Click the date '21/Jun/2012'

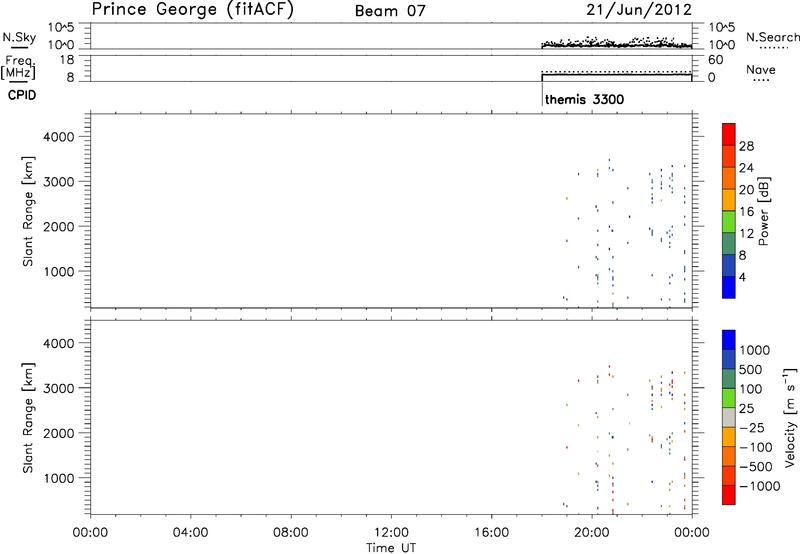639,10
